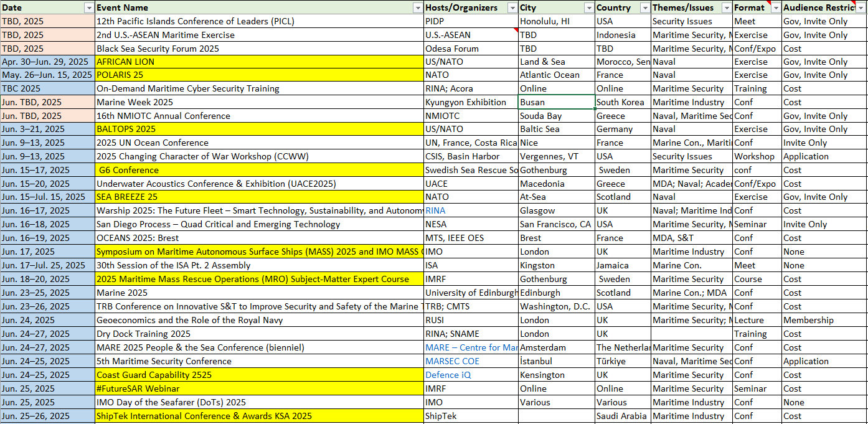Select the Workshop format cell
The height and width of the screenshot is (424, 868).
pos(757,156)
